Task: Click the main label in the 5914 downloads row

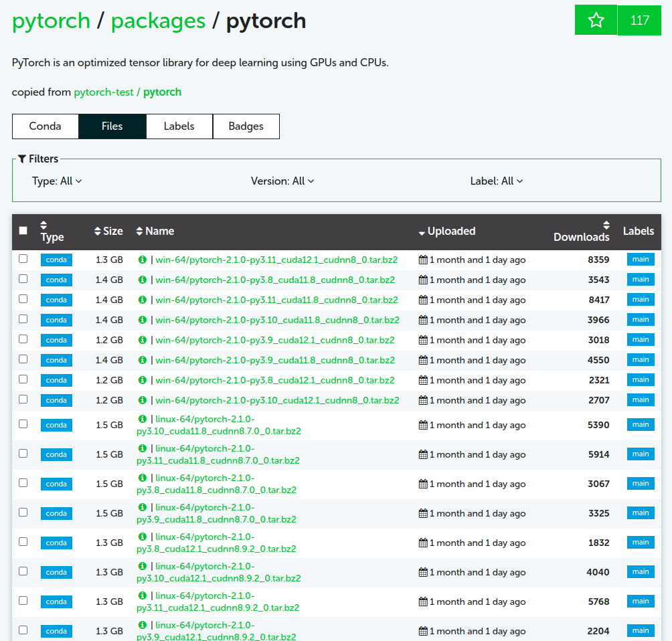Action: [641, 454]
